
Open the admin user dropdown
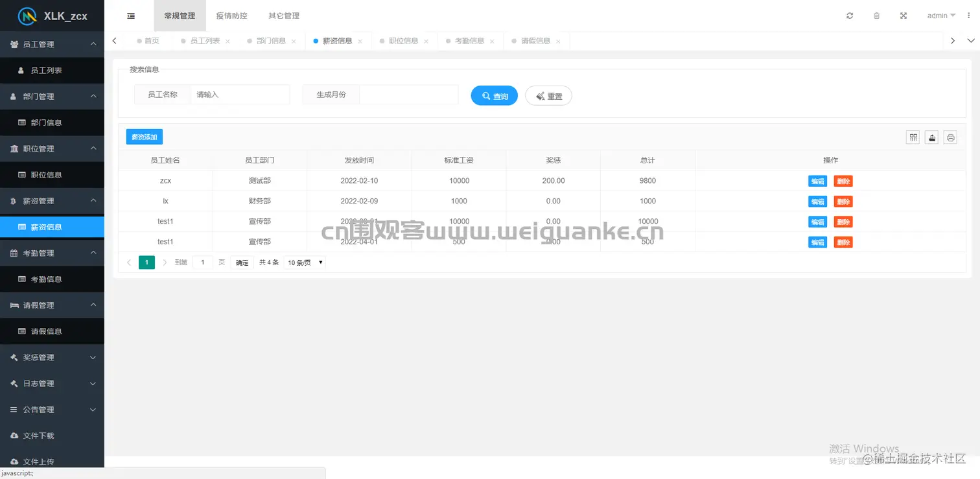(x=941, y=16)
